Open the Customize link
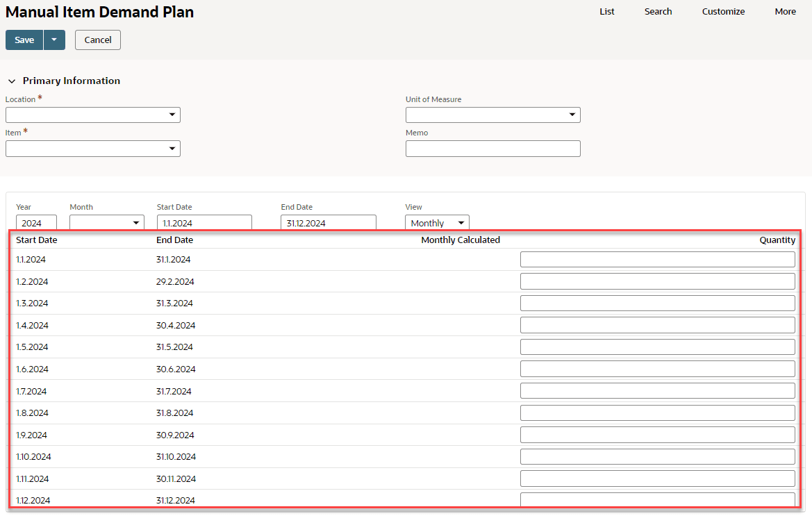 point(724,11)
